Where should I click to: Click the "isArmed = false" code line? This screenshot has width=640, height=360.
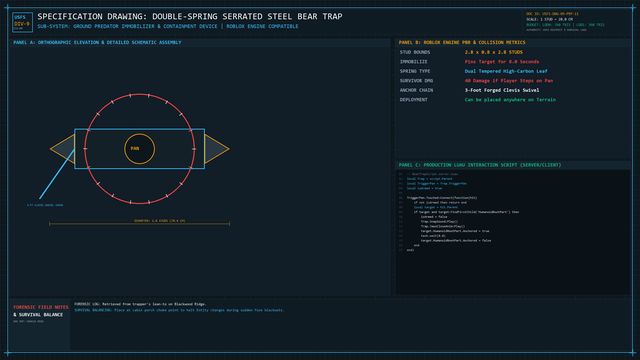434,217
